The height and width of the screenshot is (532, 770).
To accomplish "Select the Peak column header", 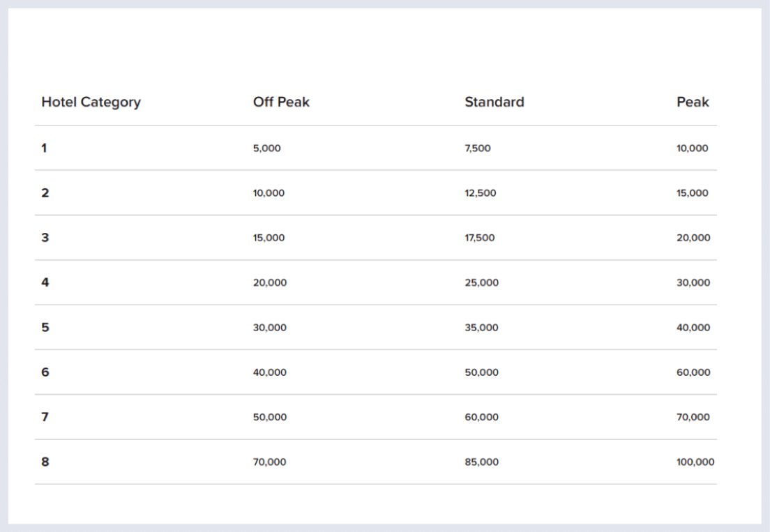I will pyautogui.click(x=692, y=102).
